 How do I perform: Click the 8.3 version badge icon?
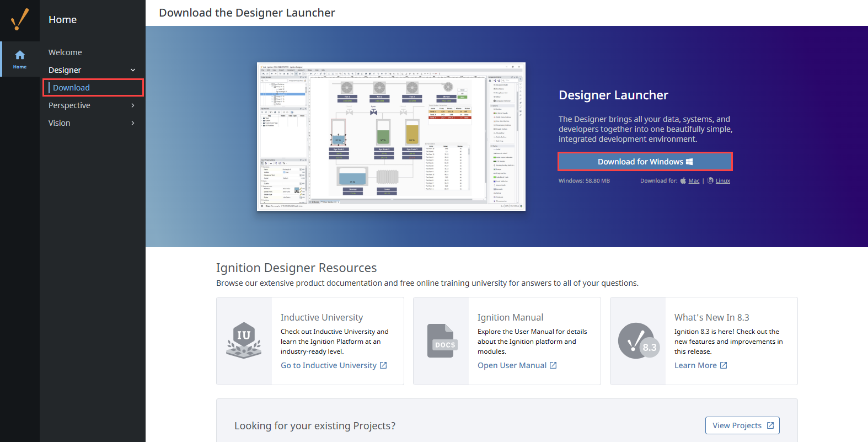(639, 341)
